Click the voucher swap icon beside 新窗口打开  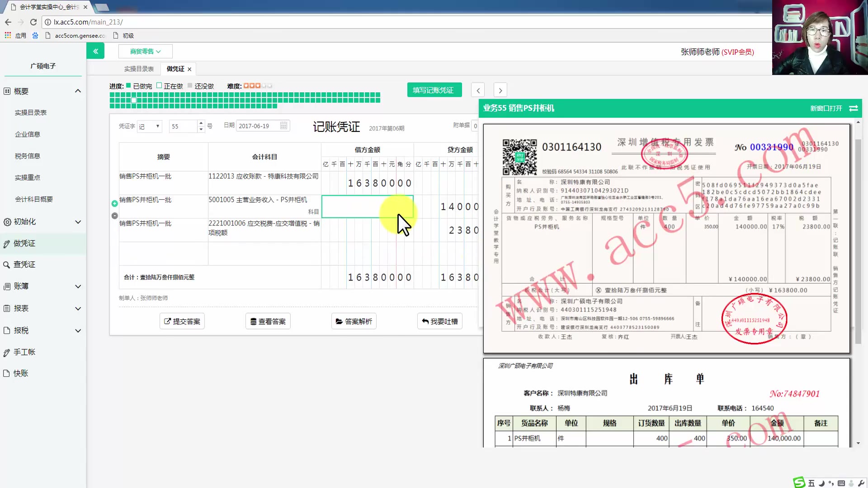click(854, 108)
